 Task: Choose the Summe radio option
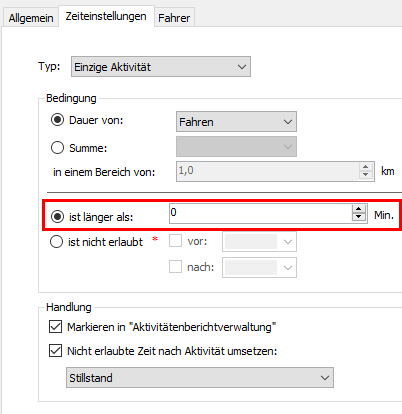tap(57, 147)
